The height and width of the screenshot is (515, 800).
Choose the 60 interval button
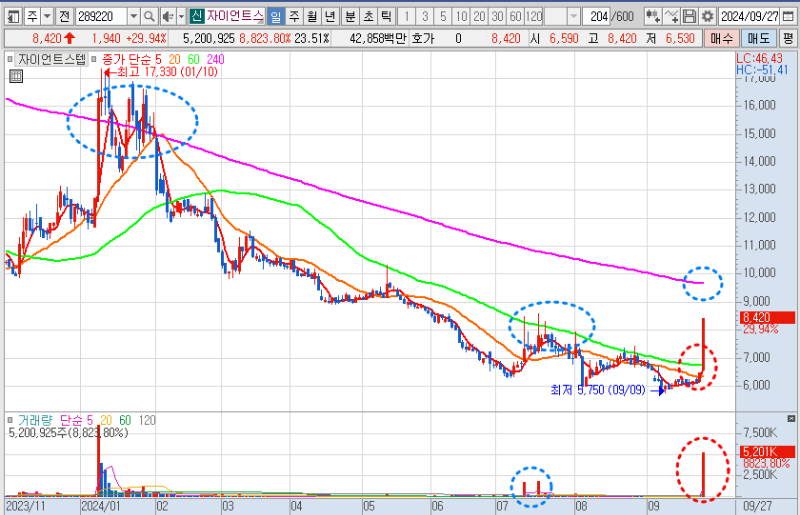(x=516, y=17)
